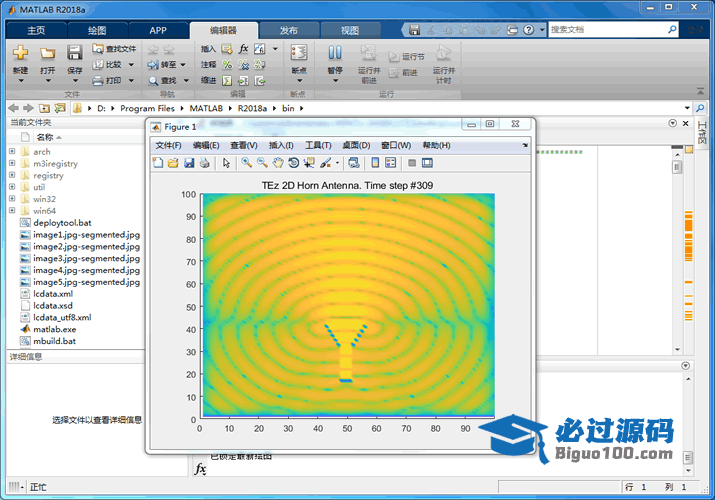This screenshot has height=500, width=715.
Task: Select the zoom in magnifier in Figure 1
Action: (x=247, y=163)
